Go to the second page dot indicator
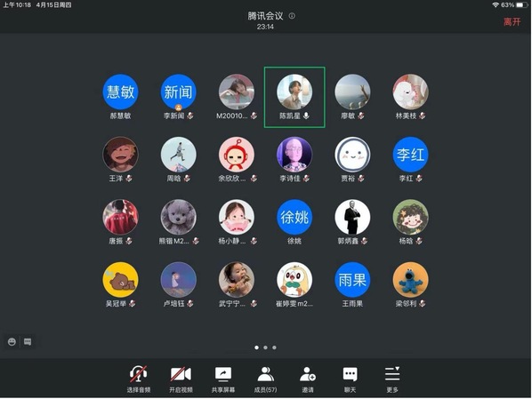This screenshot has width=532, height=399. coord(265,347)
